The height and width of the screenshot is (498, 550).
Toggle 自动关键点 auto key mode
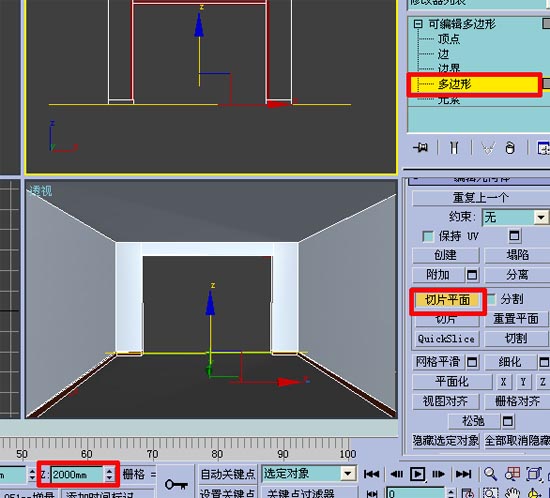227,474
